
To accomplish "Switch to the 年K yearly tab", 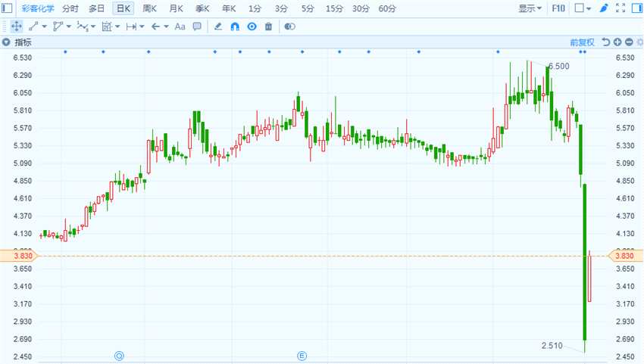I will point(229,8).
